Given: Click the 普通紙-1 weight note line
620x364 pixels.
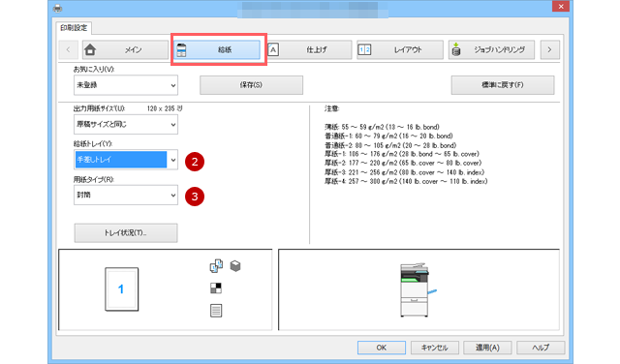Looking at the screenshot, I should [x=388, y=136].
